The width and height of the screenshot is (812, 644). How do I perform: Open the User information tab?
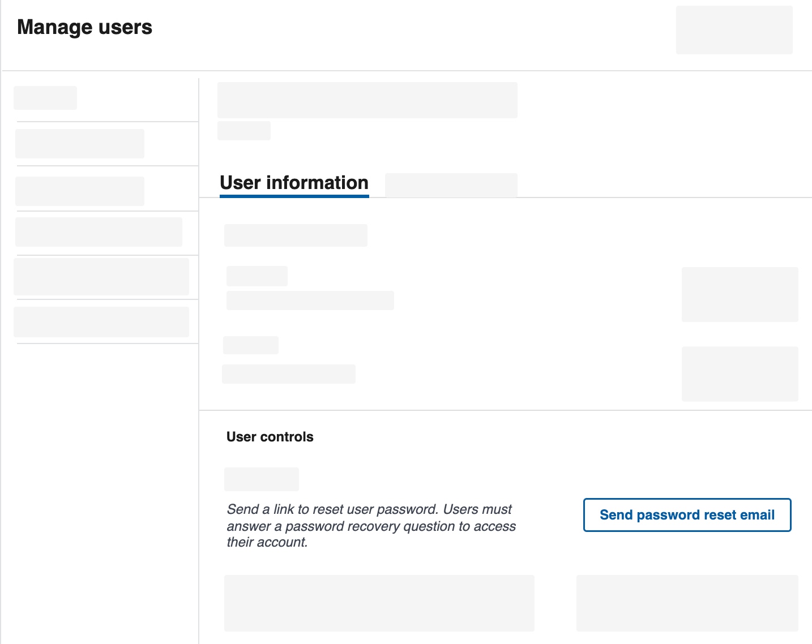[294, 183]
